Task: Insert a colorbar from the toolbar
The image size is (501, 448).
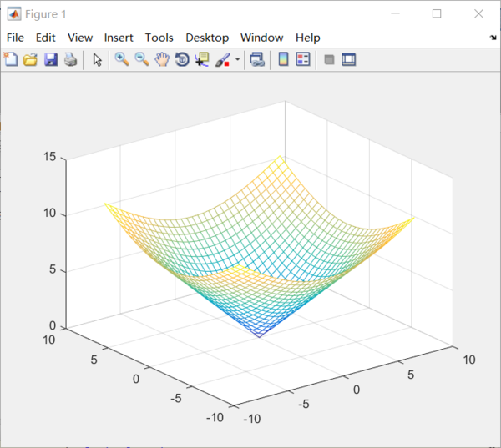Action: (x=283, y=59)
